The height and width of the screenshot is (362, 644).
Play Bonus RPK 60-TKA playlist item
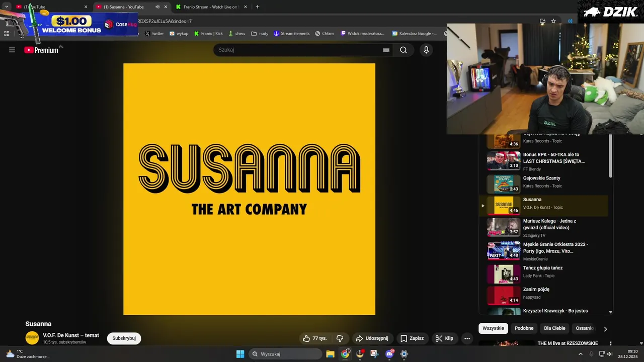(543, 161)
